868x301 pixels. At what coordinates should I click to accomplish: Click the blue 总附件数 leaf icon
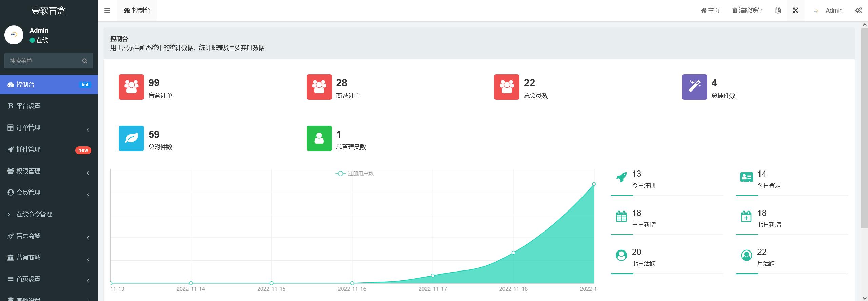point(131,138)
